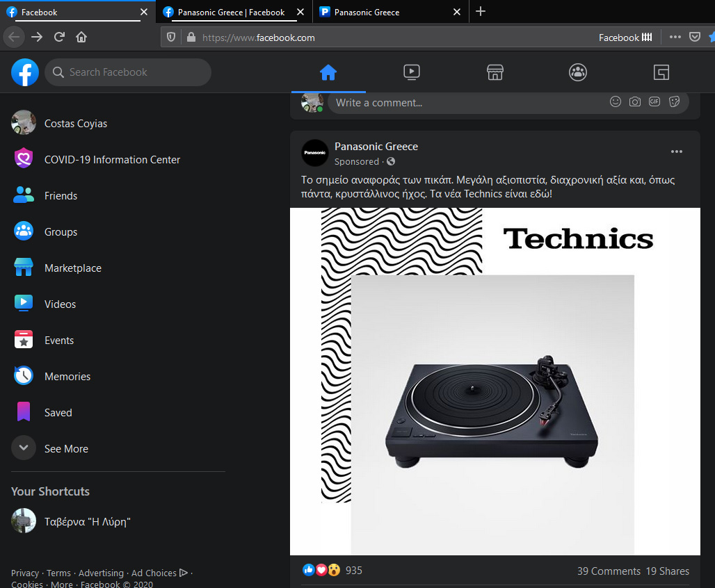Image resolution: width=715 pixels, height=588 pixels.
Task: Close the Panasonic Greece | Facebook tab
Action: pos(300,12)
